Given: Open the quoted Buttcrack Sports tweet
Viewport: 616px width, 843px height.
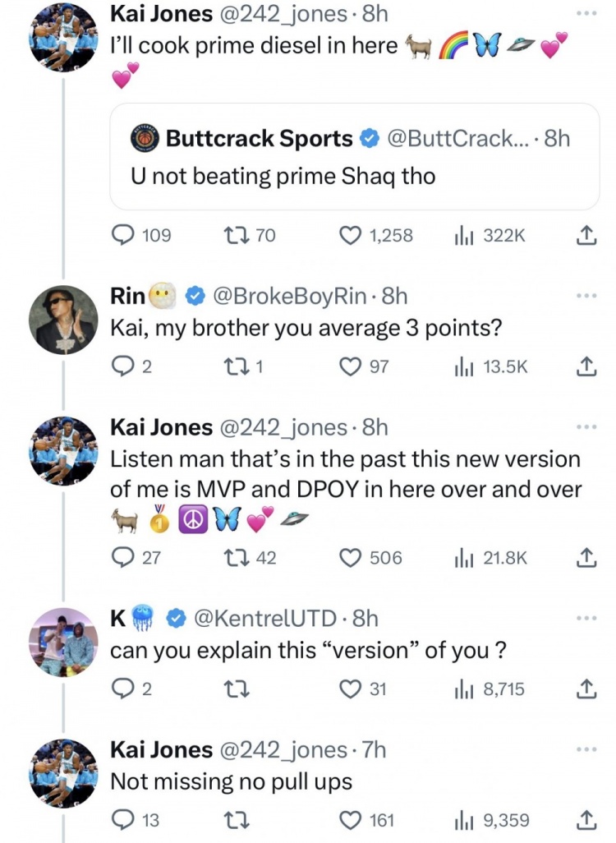Looking at the screenshot, I should click(x=354, y=156).
